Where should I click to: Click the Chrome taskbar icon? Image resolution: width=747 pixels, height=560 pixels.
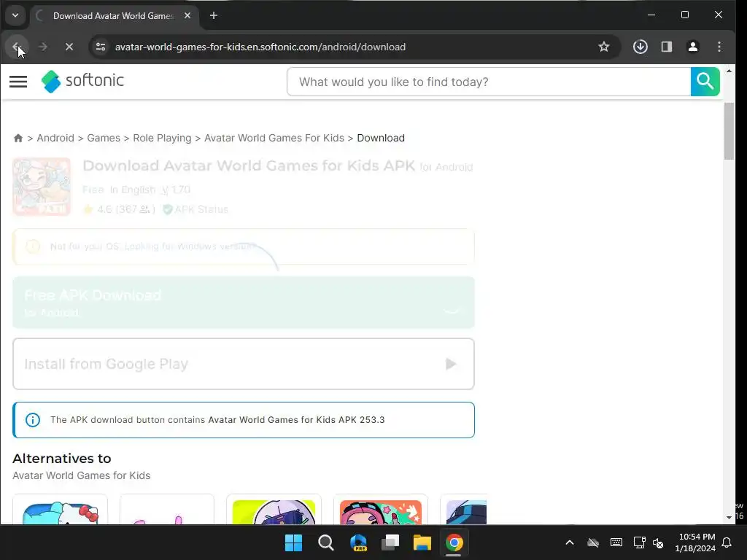pyautogui.click(x=454, y=542)
